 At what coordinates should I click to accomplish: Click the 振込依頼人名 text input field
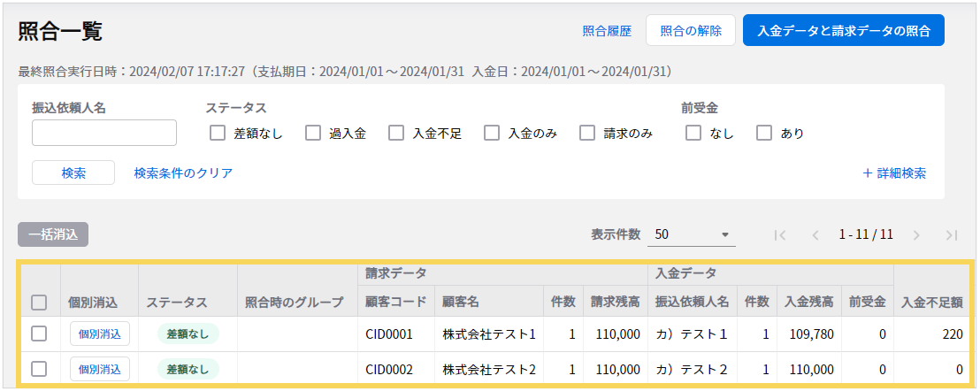coord(104,133)
